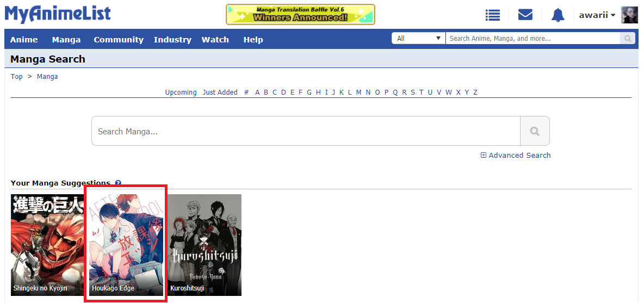Open notifications bell icon

pos(558,15)
